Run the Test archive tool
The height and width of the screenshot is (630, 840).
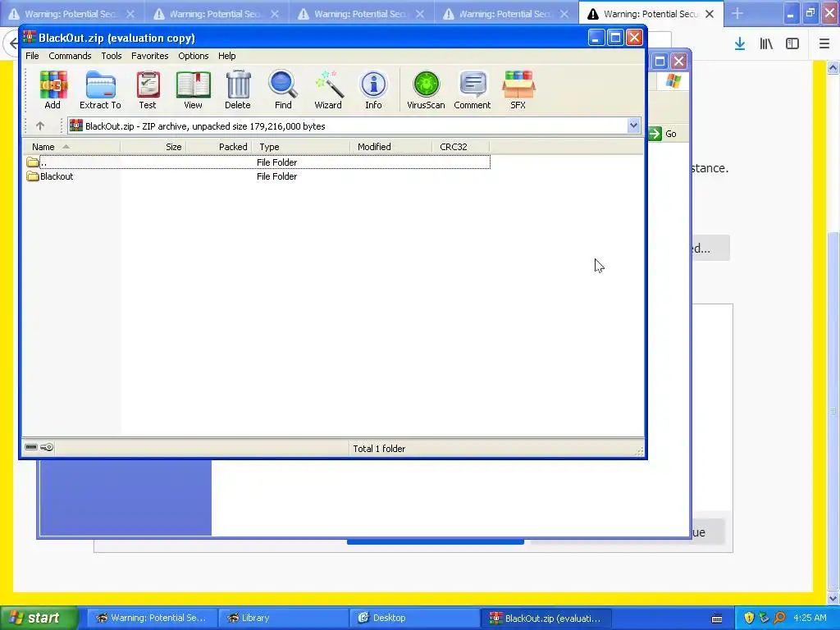click(148, 89)
